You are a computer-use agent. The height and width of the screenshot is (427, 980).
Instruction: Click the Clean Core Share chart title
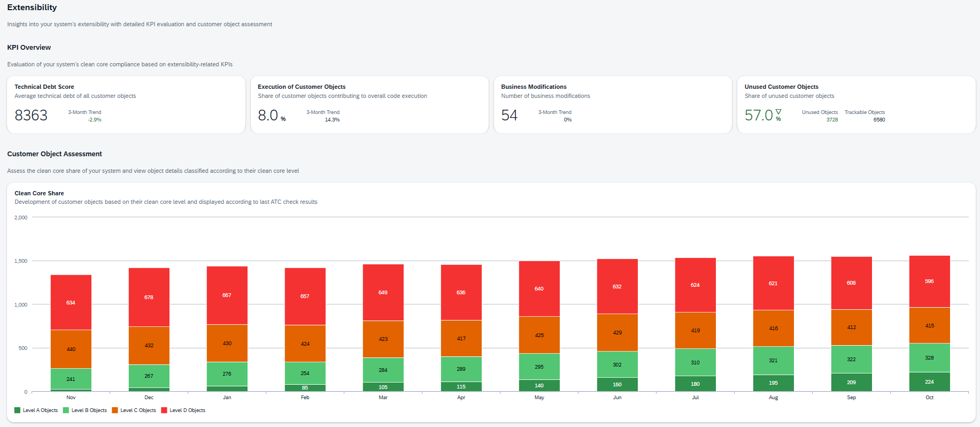click(39, 193)
